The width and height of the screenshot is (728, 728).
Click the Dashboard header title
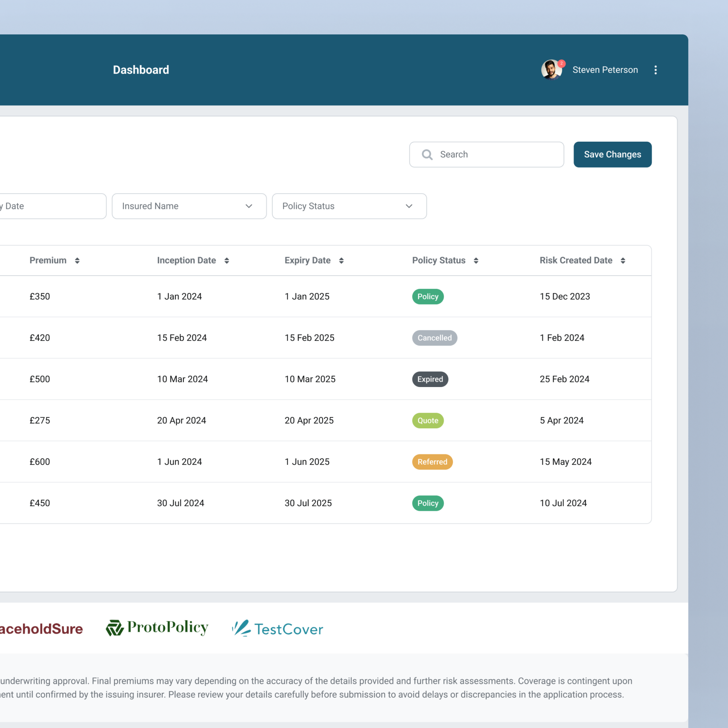[x=141, y=70]
